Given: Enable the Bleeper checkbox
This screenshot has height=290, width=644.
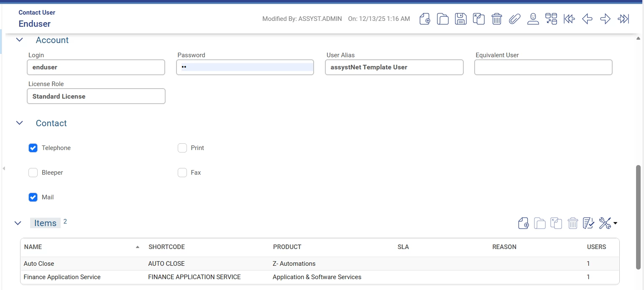Looking at the screenshot, I should pyautogui.click(x=33, y=173).
